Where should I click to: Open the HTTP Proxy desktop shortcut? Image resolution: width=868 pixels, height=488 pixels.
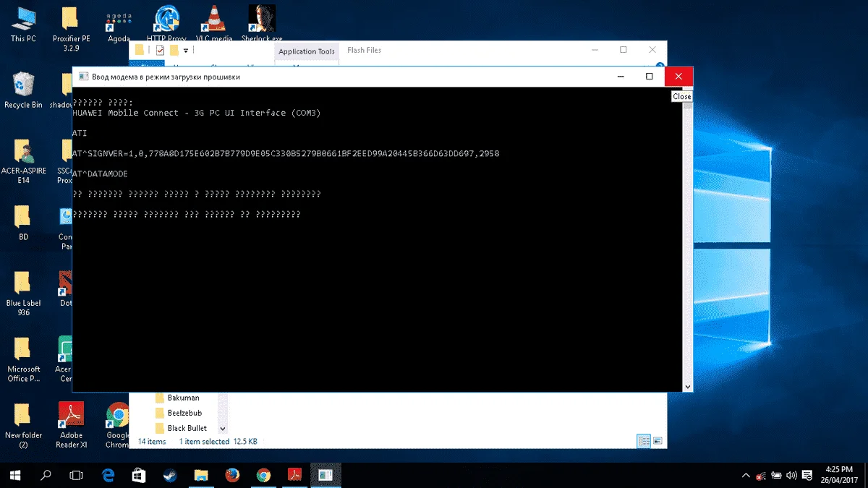coord(166,24)
